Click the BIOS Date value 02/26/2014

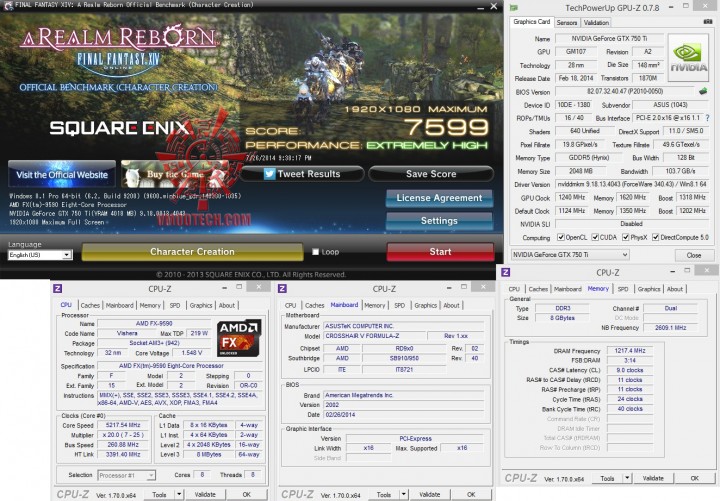coord(405,415)
